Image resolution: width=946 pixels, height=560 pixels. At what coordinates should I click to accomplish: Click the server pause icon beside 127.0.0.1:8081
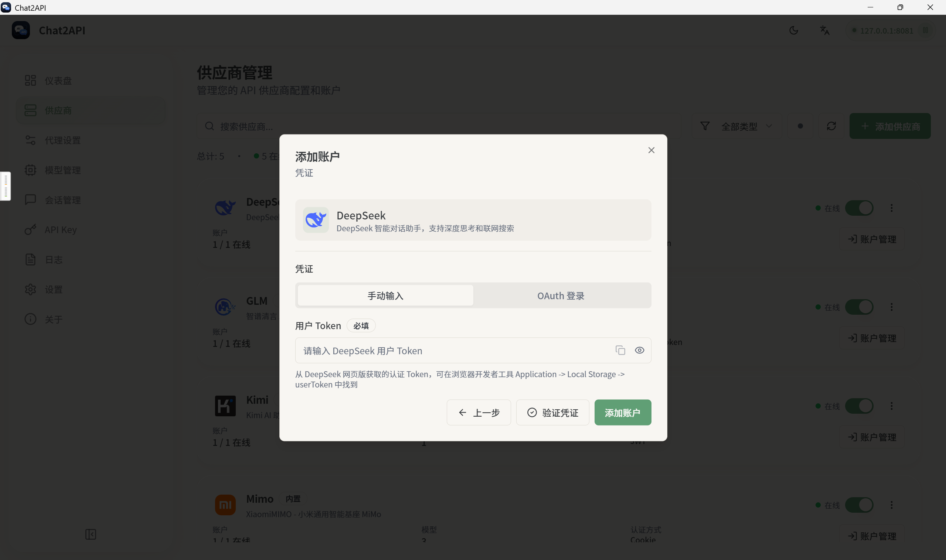pyautogui.click(x=926, y=30)
